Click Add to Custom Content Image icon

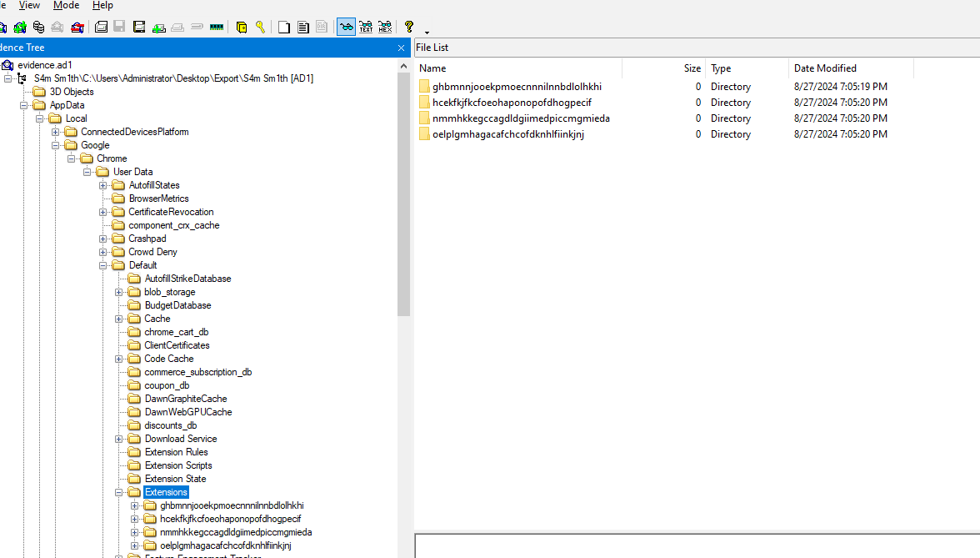(158, 27)
